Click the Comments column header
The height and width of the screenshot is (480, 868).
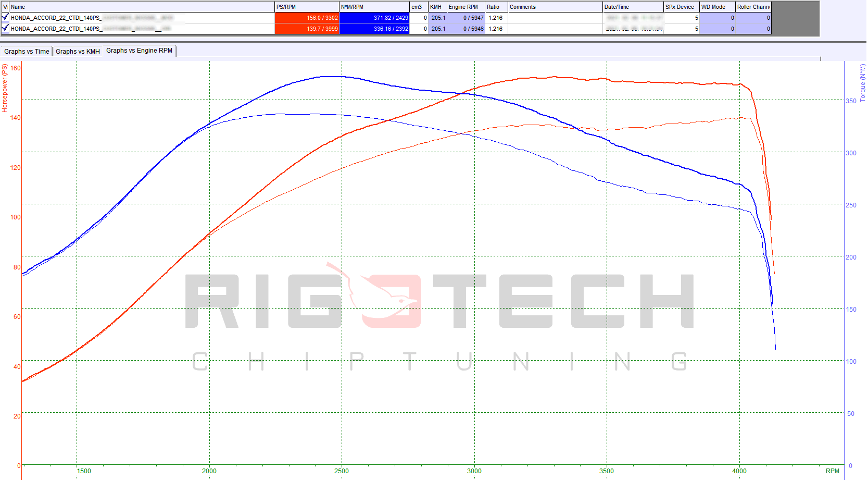point(555,7)
